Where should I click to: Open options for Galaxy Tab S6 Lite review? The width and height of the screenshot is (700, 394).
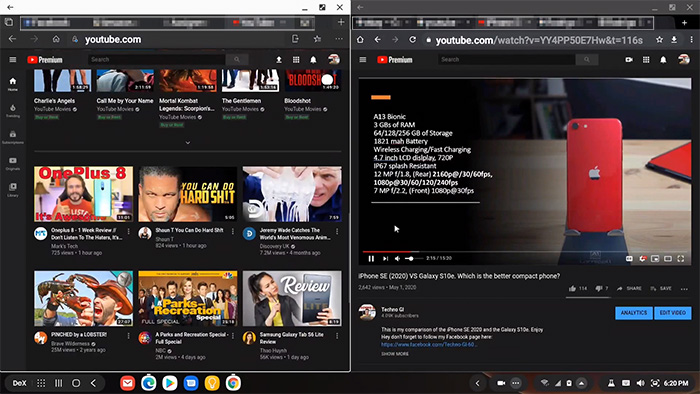click(337, 335)
